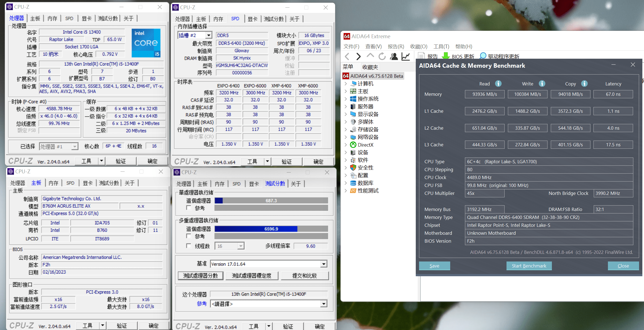Select the 网络设备 tree item
The width and height of the screenshot is (644, 330).
point(368,137)
